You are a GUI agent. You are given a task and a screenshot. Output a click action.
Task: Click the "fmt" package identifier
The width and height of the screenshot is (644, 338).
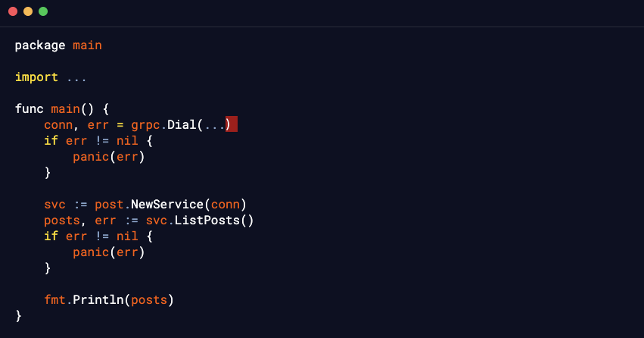click(54, 300)
